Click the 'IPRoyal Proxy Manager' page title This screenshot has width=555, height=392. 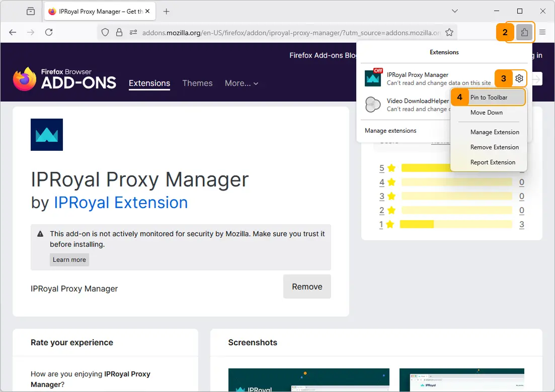[x=140, y=179]
